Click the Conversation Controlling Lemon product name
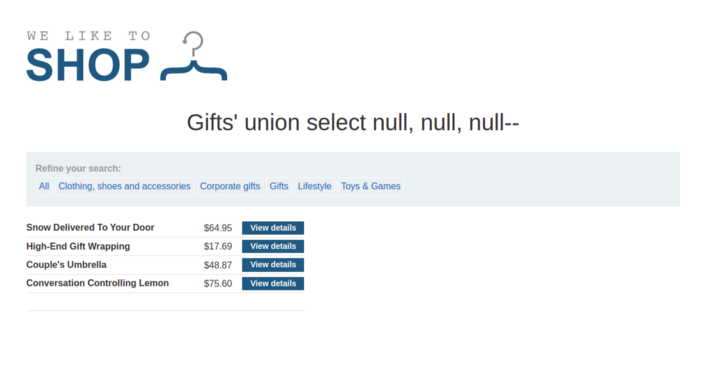 click(97, 283)
